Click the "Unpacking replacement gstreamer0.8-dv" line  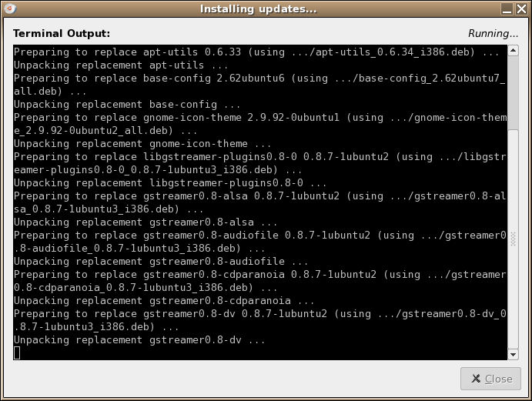[x=139, y=339]
